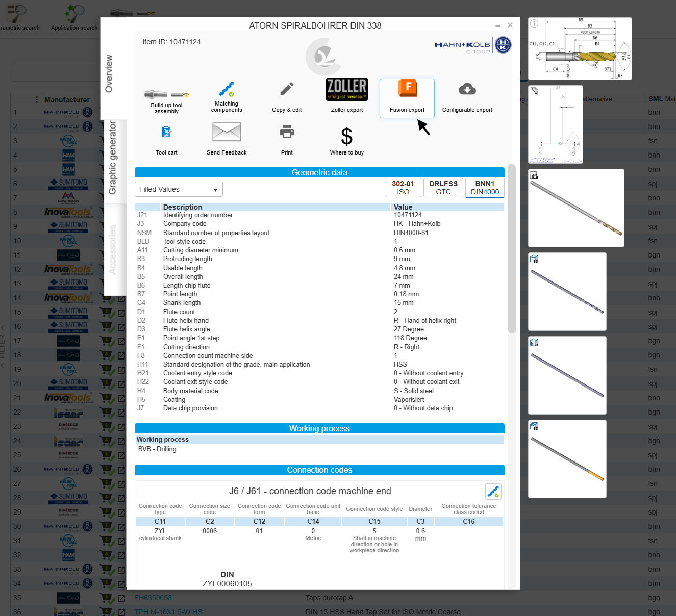
Task: Open the technical dimension drawing thumbnail
Action: click(556, 124)
